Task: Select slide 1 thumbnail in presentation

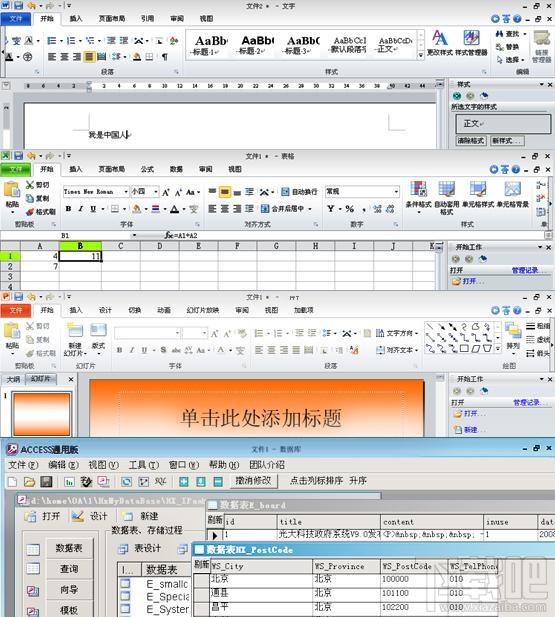Action: pyautogui.click(x=42, y=414)
